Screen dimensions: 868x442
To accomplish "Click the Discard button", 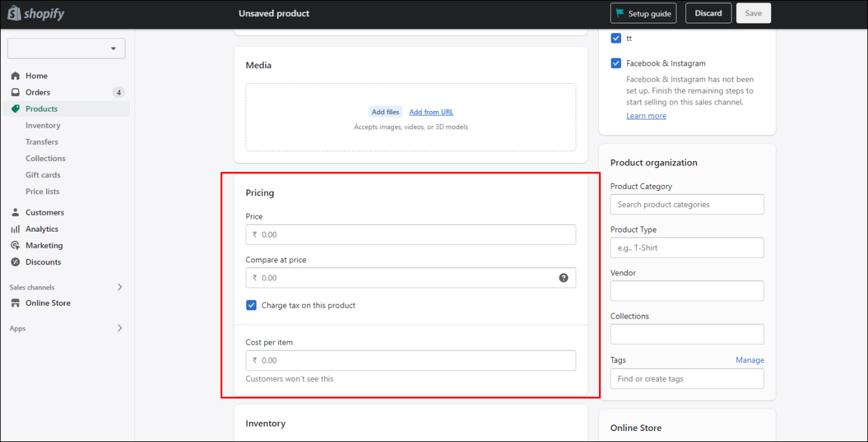I will click(x=708, y=13).
